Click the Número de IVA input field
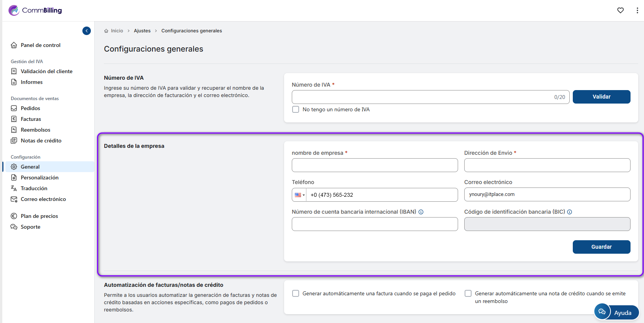 tap(422, 97)
